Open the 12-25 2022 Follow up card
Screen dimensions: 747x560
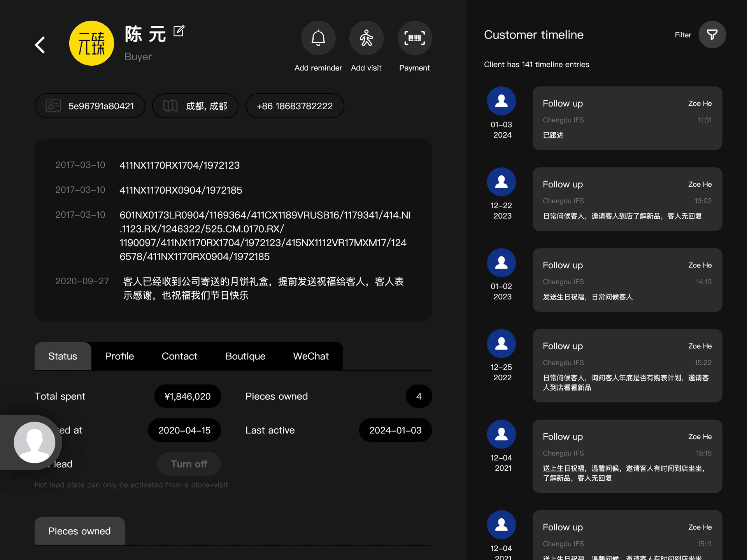tap(627, 366)
